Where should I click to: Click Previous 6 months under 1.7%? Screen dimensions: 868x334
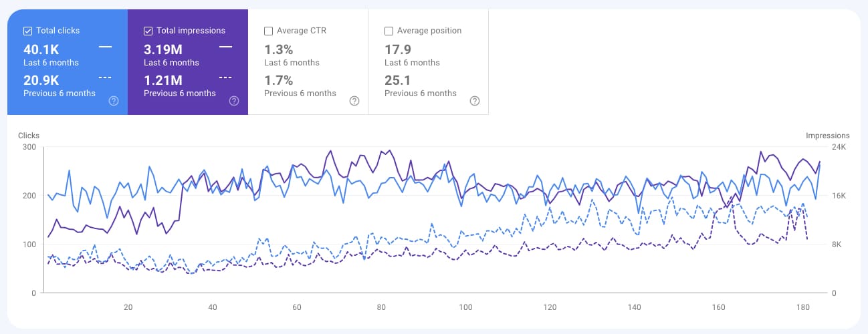tap(300, 94)
